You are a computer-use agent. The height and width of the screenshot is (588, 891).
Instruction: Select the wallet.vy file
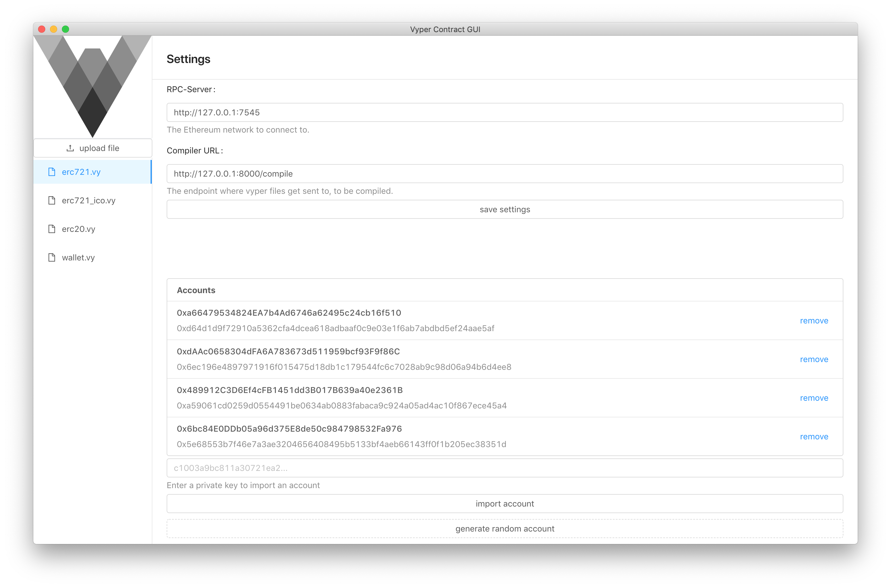[x=78, y=257]
